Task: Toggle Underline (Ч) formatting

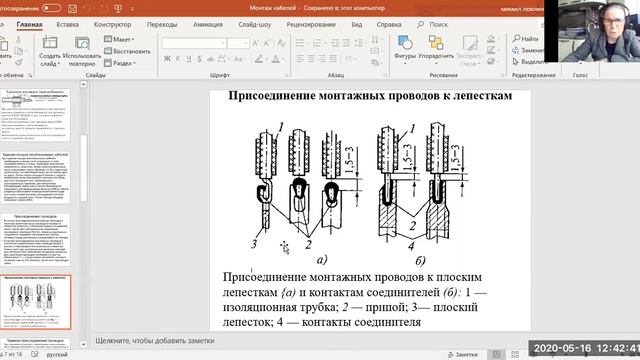Action: coord(189,59)
